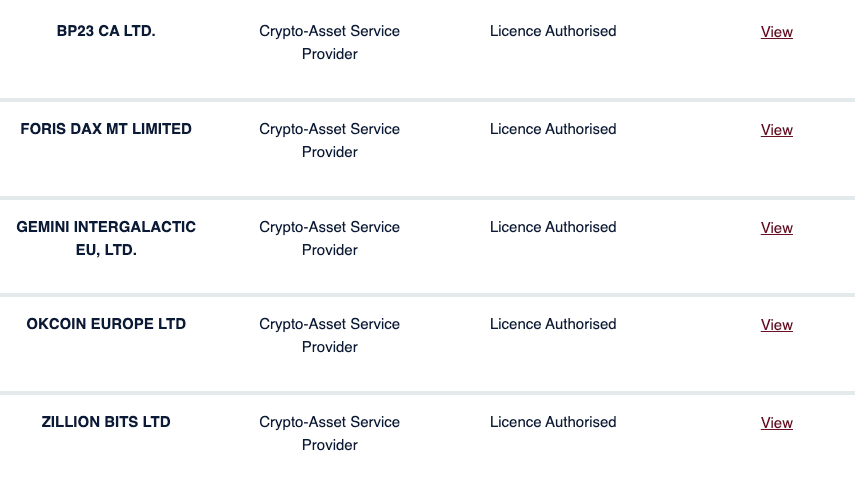Click FORIS DAX row's Crypto-Asset Service Provider text
This screenshot has height=477, width=855.
pyautogui.click(x=329, y=140)
